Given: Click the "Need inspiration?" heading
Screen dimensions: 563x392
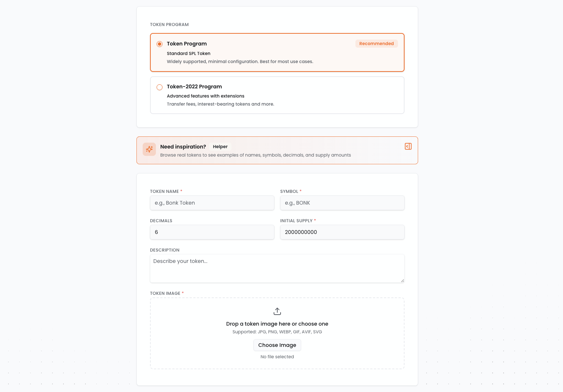Looking at the screenshot, I should [183, 147].
